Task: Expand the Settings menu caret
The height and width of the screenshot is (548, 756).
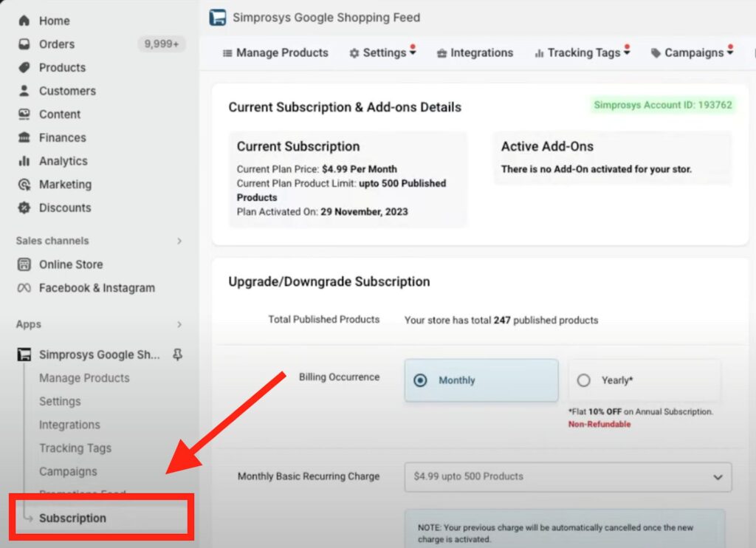Action: coord(413,52)
